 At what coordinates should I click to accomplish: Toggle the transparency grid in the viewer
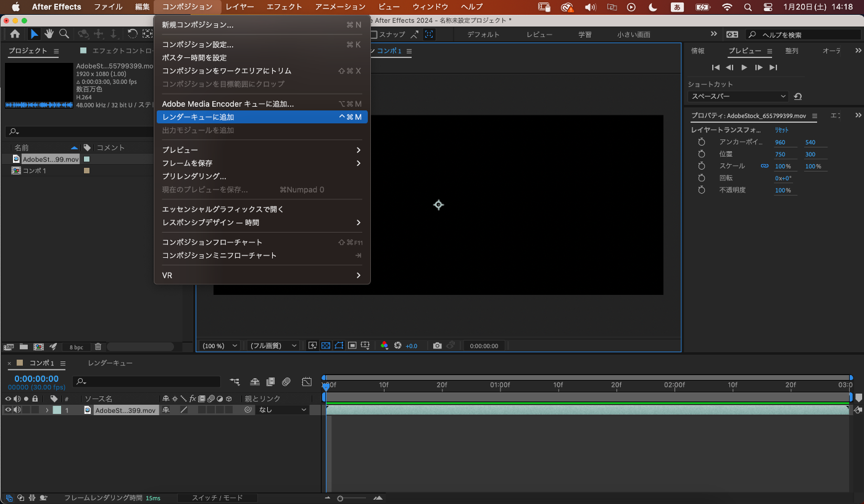(x=326, y=345)
